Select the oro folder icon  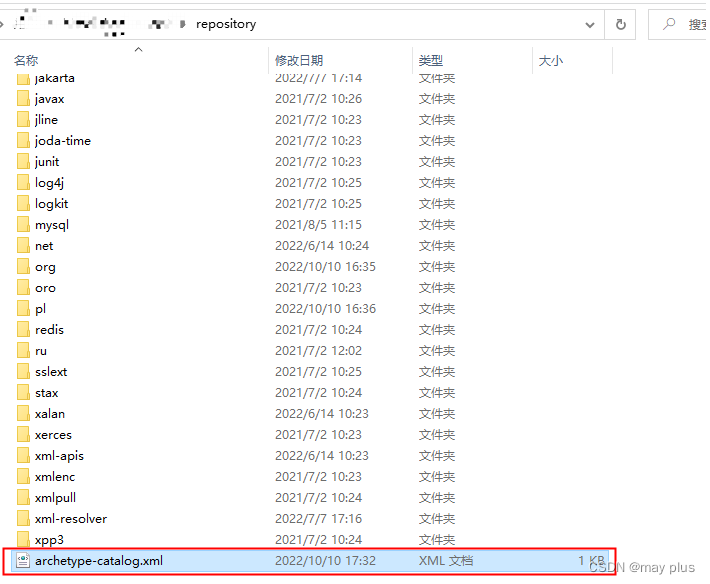point(23,287)
